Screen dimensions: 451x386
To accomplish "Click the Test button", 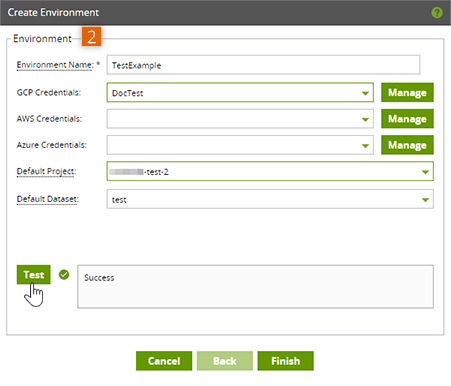I will pos(34,275).
